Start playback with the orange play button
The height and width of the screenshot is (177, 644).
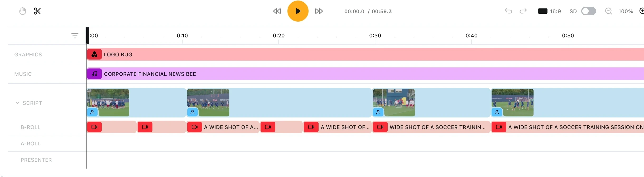pos(298,11)
